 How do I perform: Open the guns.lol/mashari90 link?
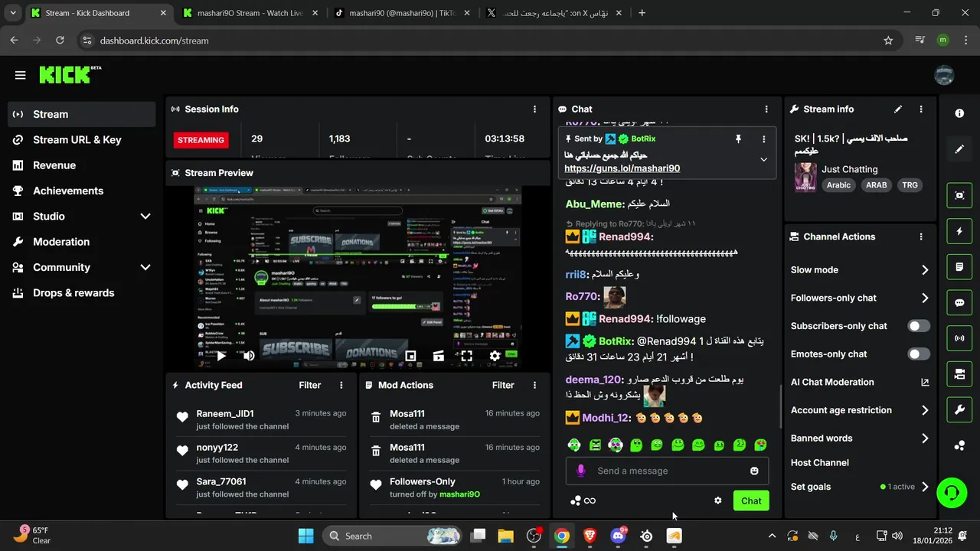(622, 168)
